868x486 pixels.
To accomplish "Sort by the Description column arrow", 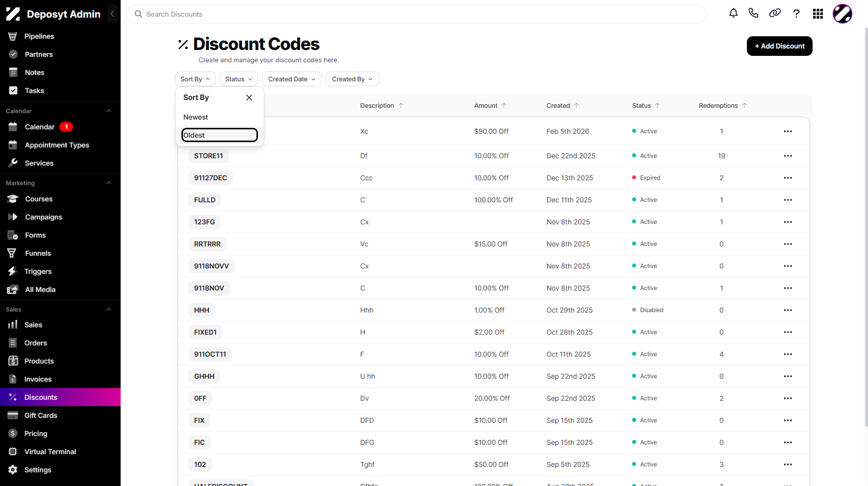I will (x=401, y=105).
